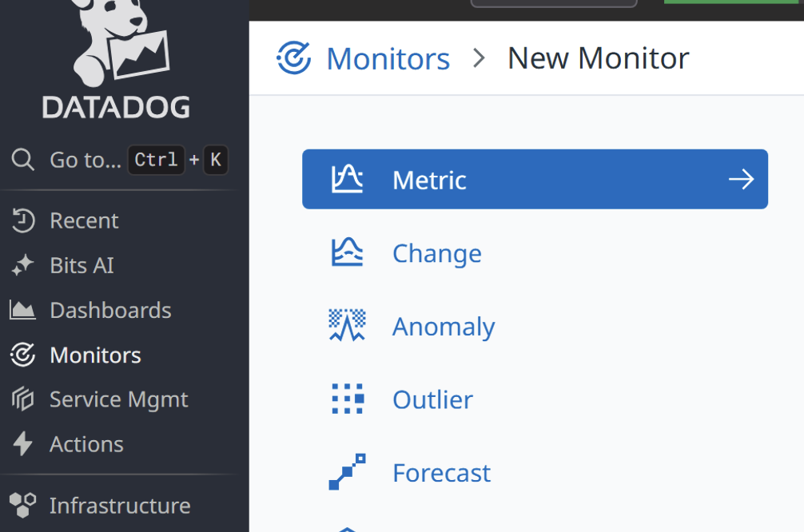Click the Bits AI sparkle icon

tap(22, 265)
